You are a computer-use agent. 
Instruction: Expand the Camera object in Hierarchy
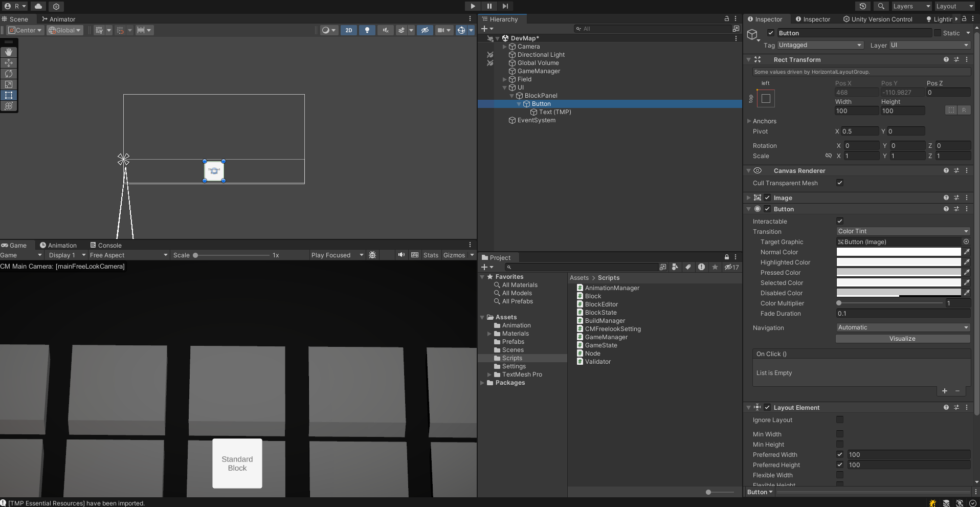point(504,47)
